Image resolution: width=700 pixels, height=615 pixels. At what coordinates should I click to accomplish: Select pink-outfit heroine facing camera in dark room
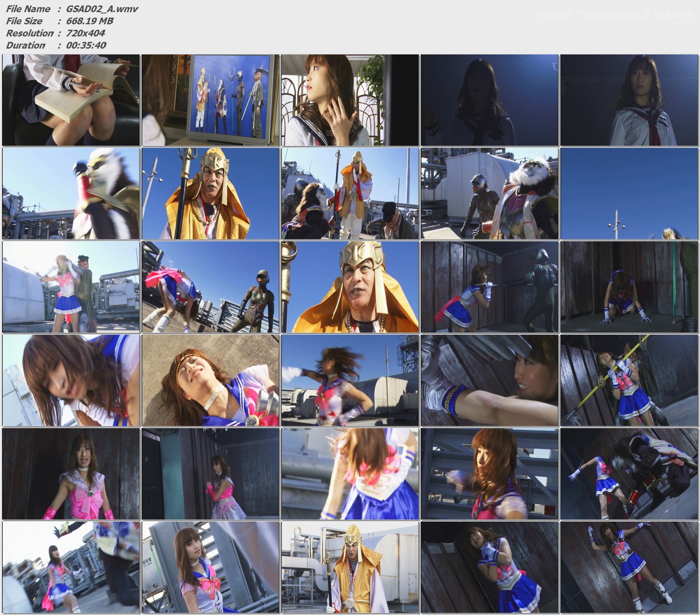pyautogui.click(x=71, y=474)
